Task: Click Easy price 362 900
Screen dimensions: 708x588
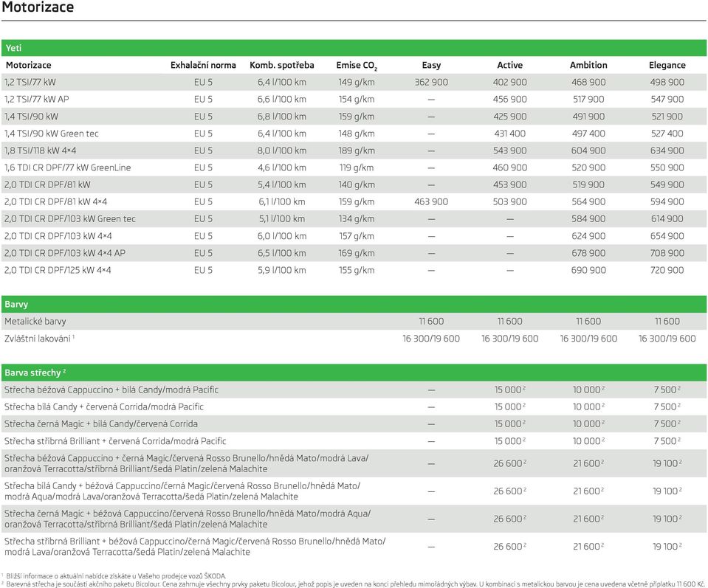Action: (431, 82)
